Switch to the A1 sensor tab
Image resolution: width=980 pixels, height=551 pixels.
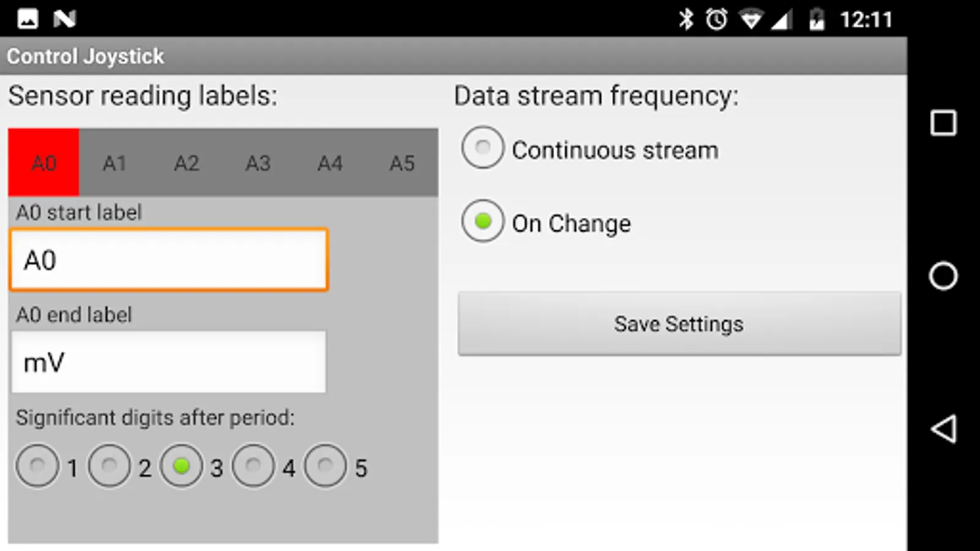pyautogui.click(x=115, y=163)
